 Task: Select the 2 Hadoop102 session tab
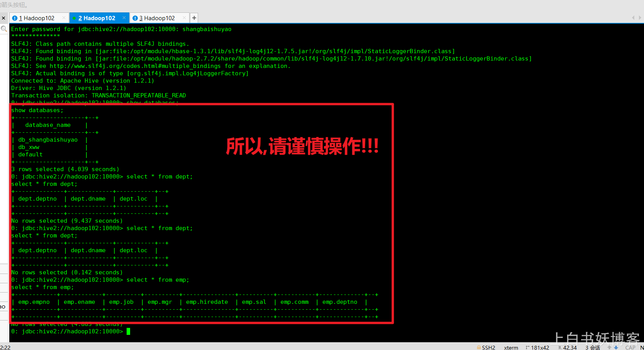[99, 18]
